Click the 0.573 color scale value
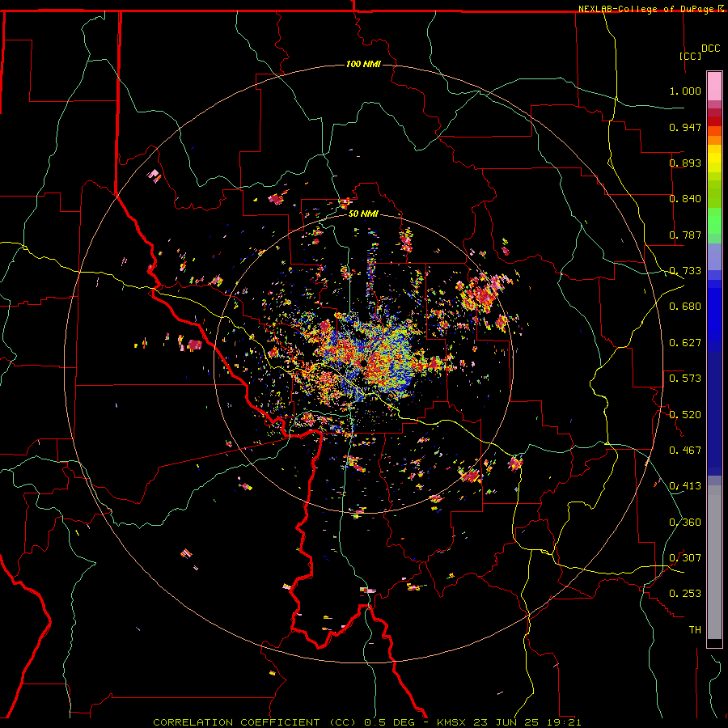The image size is (728, 728). (685, 379)
